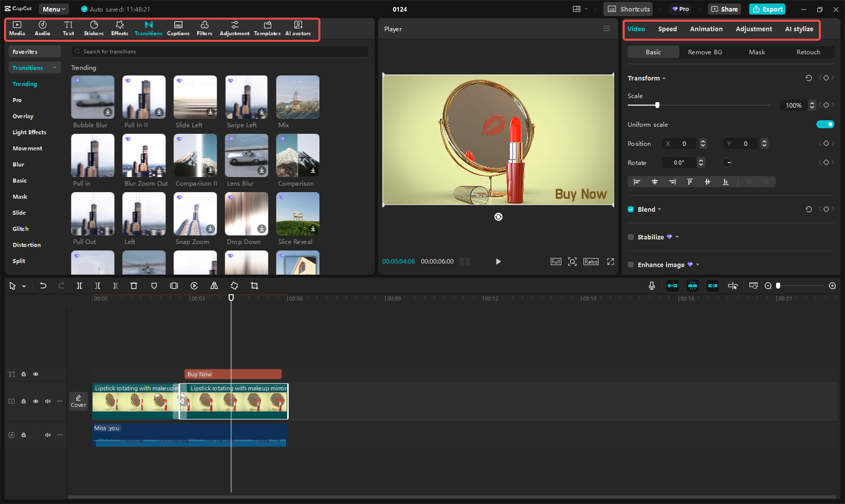
Task: Select the Bubble Blur transition thumbnail
Action: point(93,97)
